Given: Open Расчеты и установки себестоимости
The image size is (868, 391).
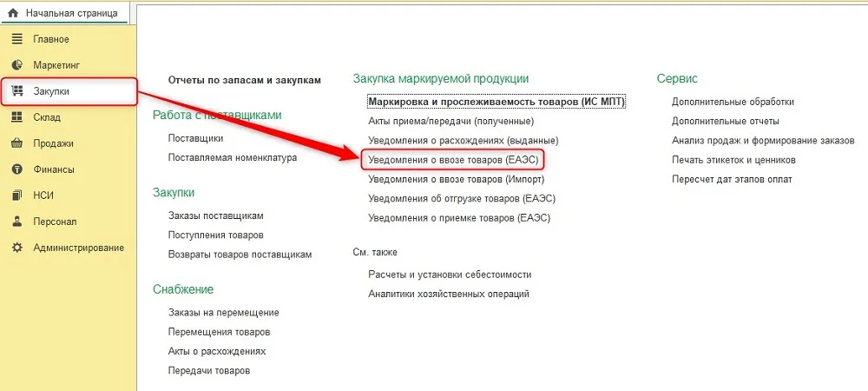Looking at the screenshot, I should click(x=450, y=275).
